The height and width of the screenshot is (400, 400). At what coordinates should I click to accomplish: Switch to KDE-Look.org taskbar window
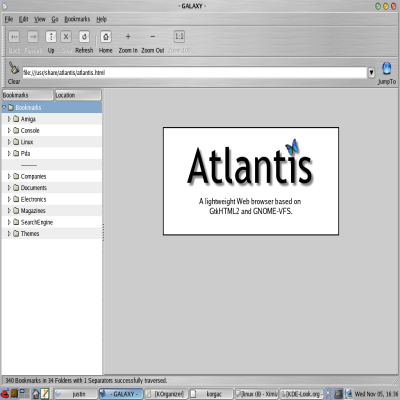301,394
